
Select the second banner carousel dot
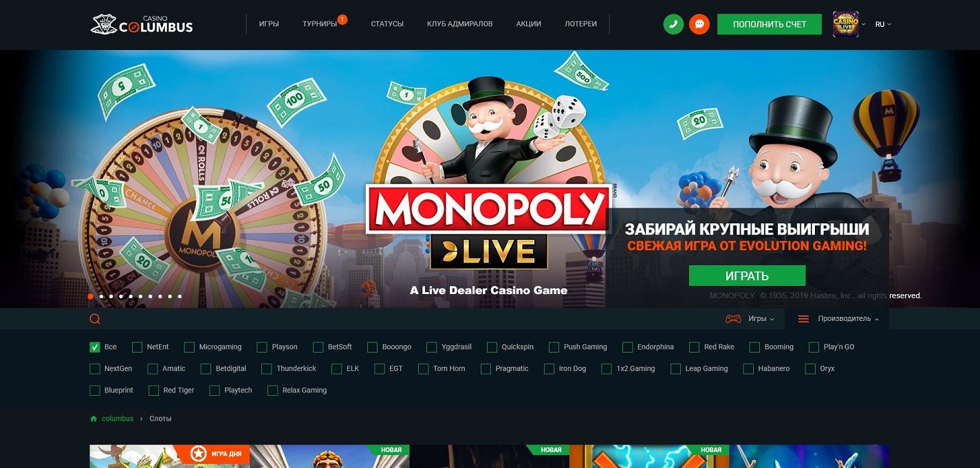coord(101,296)
